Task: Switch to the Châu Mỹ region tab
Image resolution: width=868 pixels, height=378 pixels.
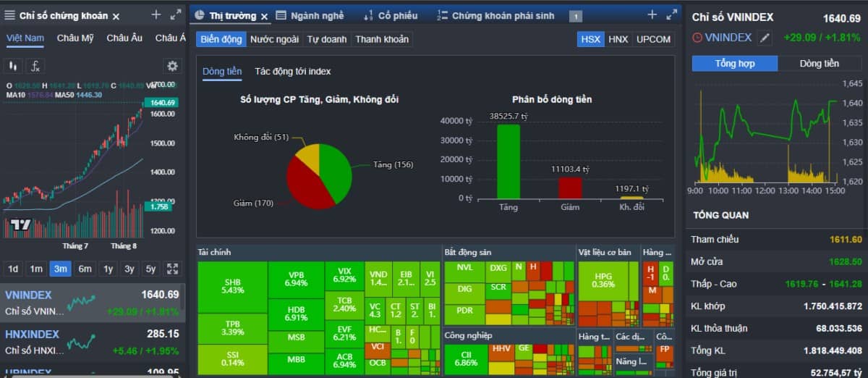Action: 76,38
